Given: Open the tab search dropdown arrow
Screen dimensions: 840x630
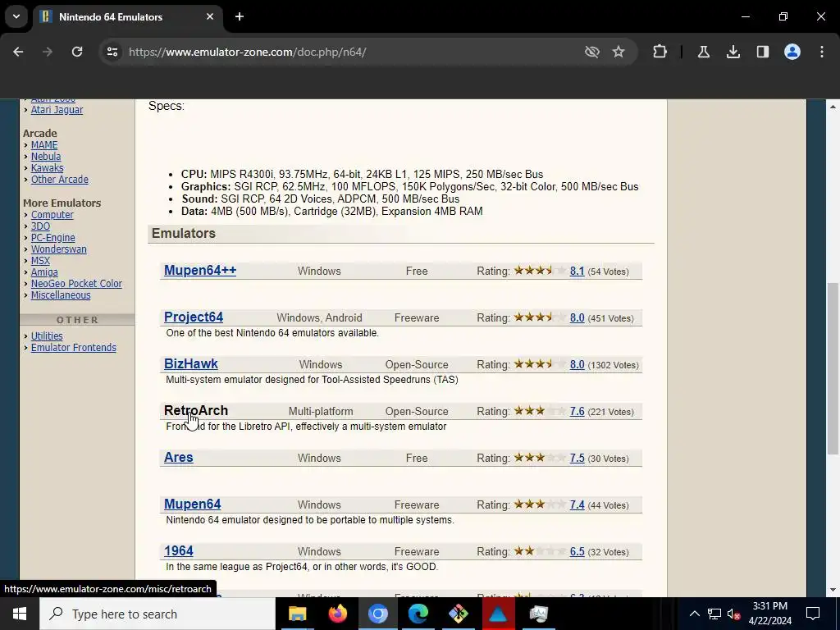Looking at the screenshot, I should [16, 16].
